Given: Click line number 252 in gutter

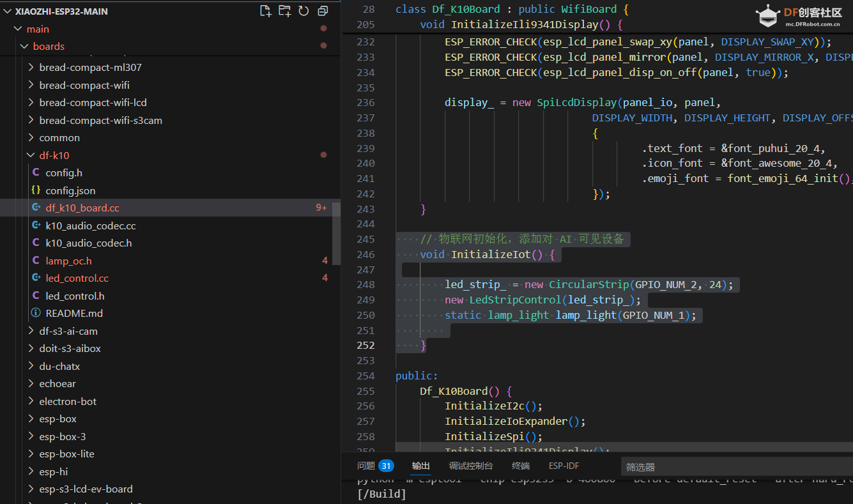Looking at the screenshot, I should click(x=366, y=345).
